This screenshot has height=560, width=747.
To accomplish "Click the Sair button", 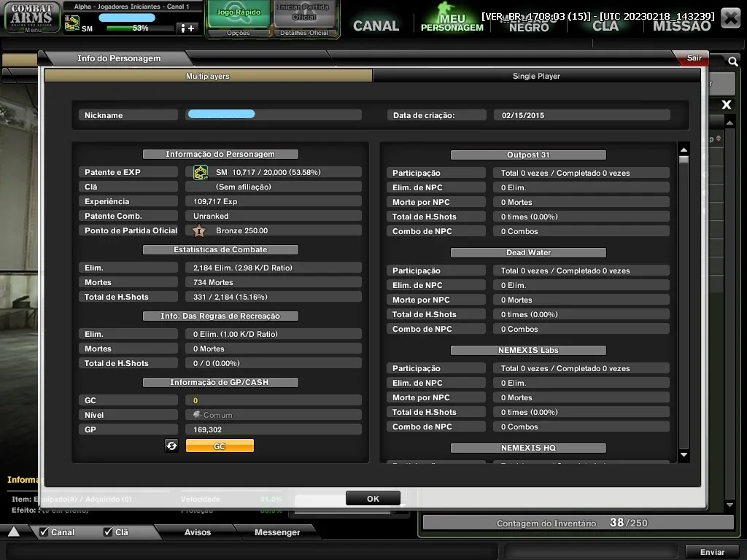I will click(x=694, y=58).
